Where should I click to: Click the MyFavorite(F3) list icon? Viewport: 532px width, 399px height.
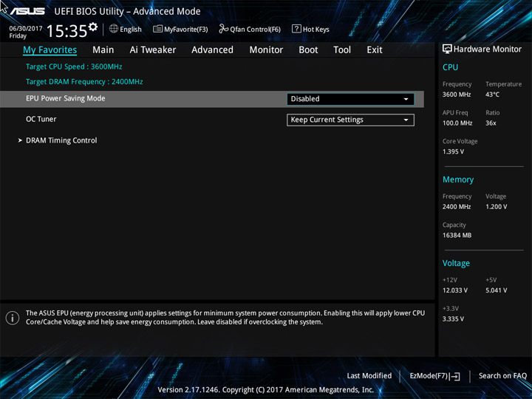(157, 29)
